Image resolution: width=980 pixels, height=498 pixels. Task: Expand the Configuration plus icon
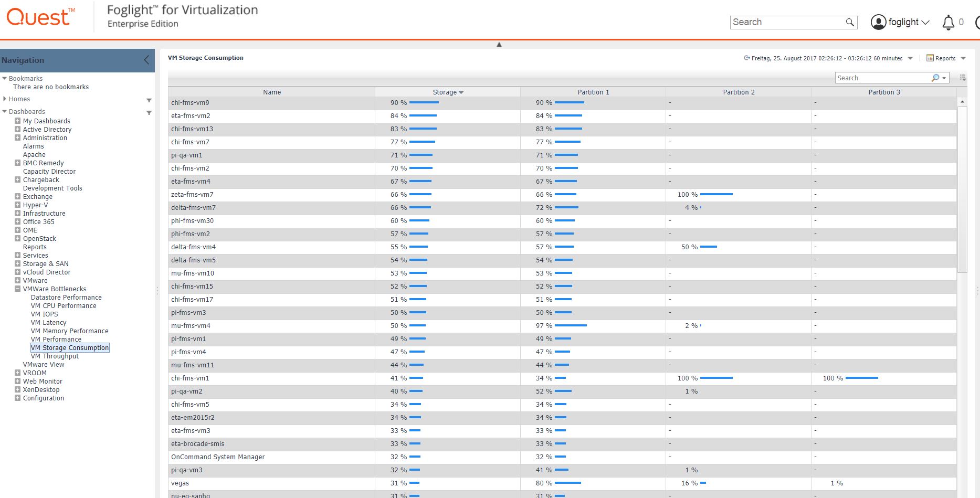[17, 398]
